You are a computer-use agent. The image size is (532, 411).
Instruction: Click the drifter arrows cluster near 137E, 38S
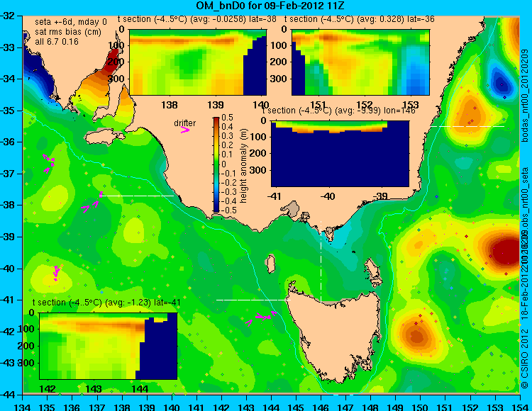(92, 202)
